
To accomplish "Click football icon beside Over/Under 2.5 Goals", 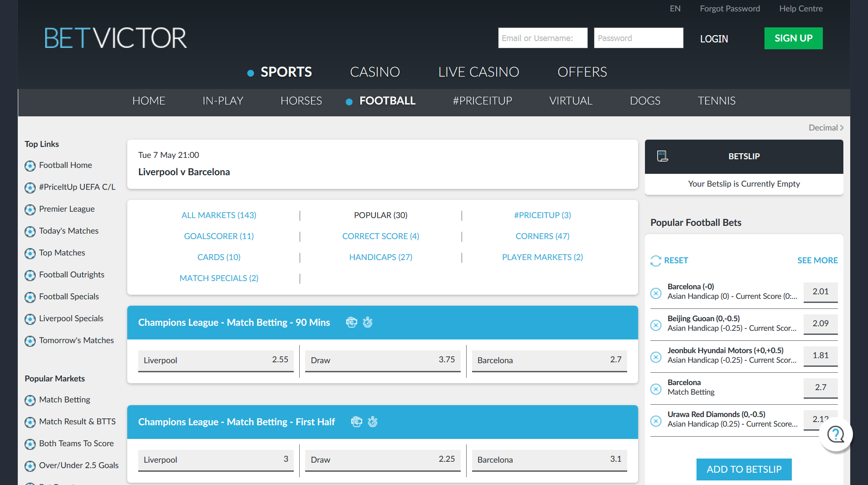I will click(30, 466).
